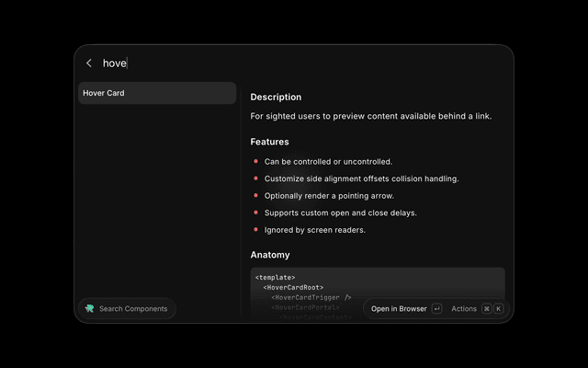The width and height of the screenshot is (588, 368).
Task: Go back with the left chevron arrow
Action: [89, 63]
